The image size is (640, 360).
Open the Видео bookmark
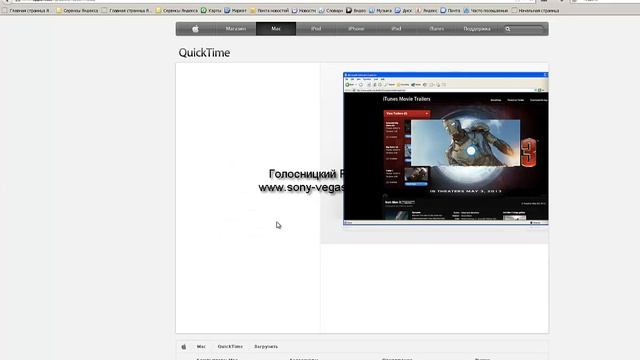356,10
